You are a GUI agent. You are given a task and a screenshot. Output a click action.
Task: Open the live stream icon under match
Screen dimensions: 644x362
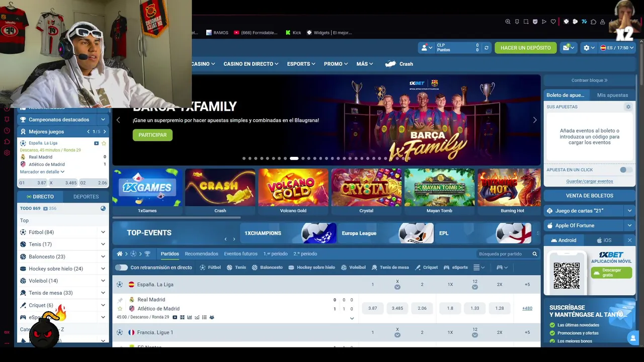[x=175, y=317]
